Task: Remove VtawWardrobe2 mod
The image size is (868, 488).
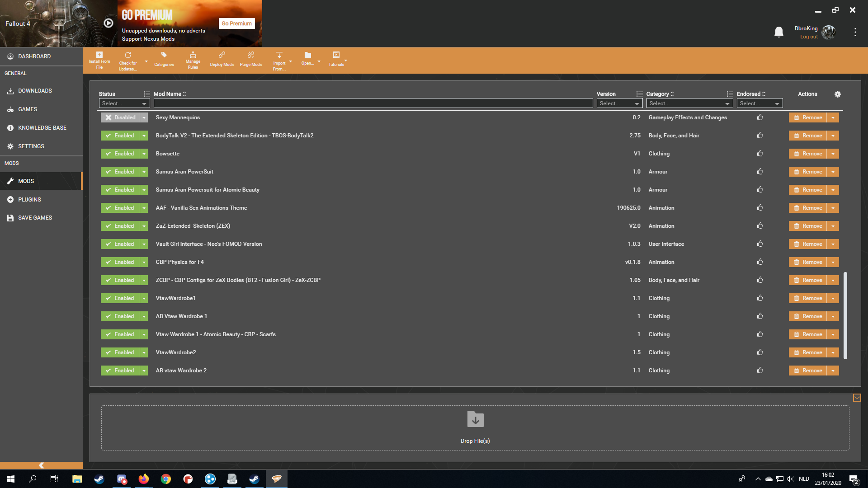Action: tap(808, 352)
